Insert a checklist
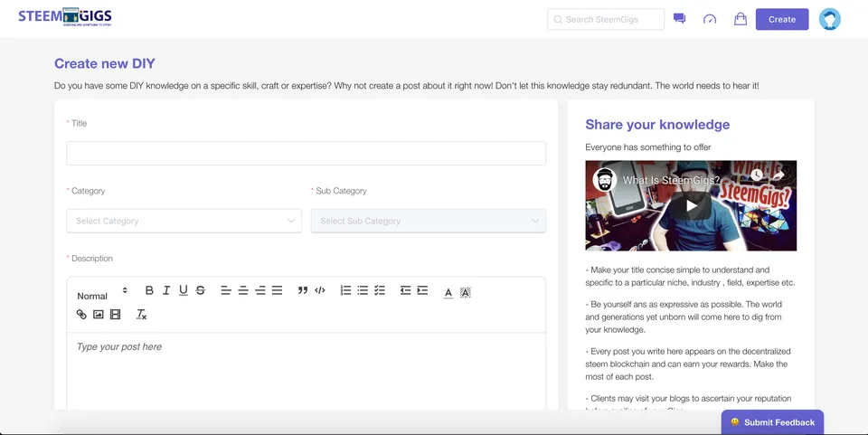Screen dimensions: 868x435 point(380,290)
